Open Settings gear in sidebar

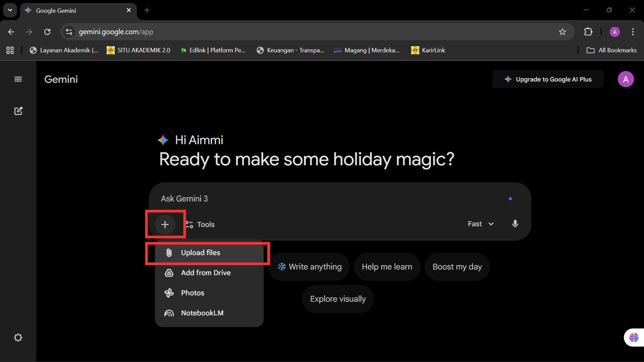coord(18,338)
